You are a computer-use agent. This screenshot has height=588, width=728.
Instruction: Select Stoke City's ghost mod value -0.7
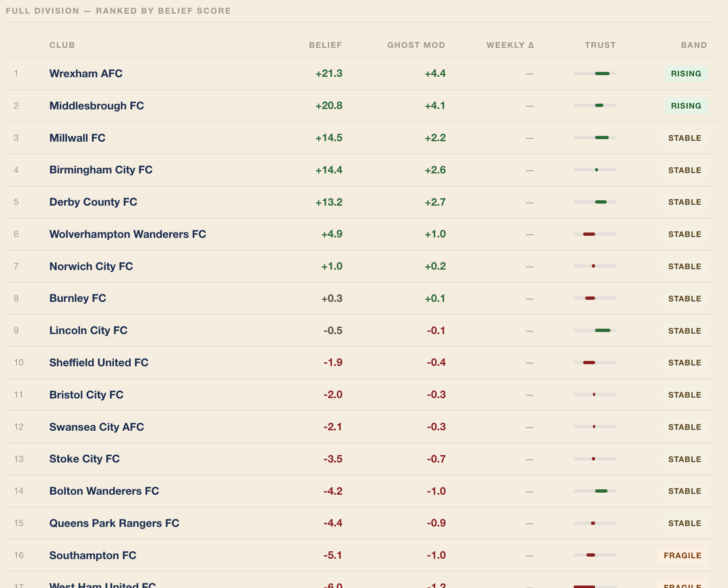[437, 459]
